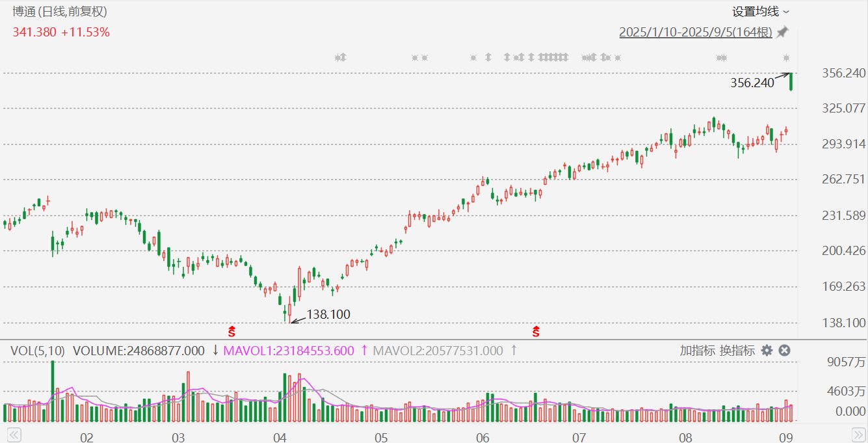Screen dimensions: 868x443
Task: Open the 2025/1/10-2025/9/5 date range selector
Action: 696,32
